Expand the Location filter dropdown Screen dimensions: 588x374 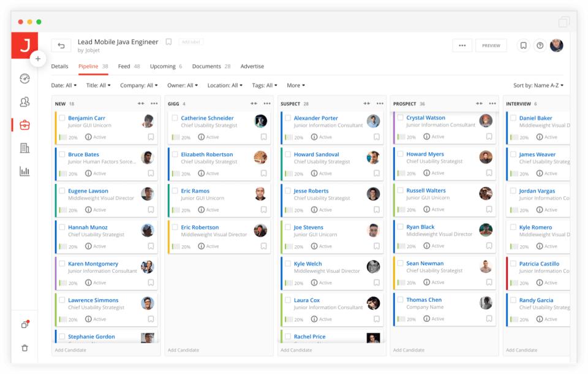224,85
